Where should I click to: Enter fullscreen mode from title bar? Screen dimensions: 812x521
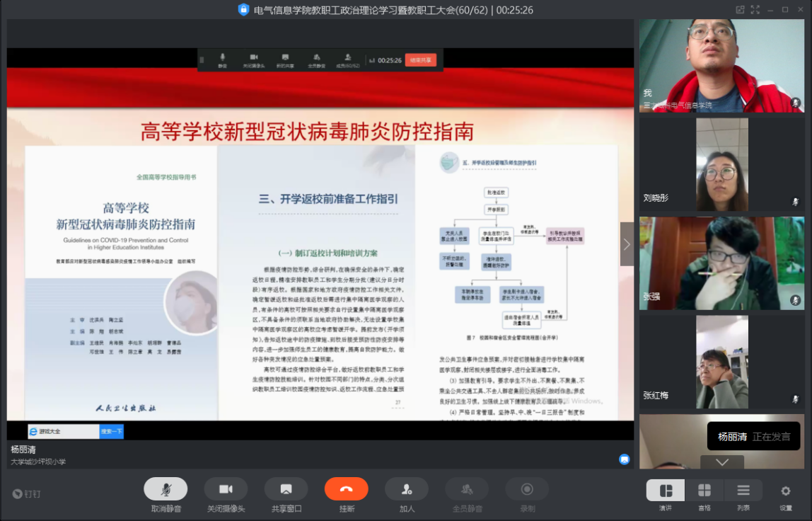[755, 10]
